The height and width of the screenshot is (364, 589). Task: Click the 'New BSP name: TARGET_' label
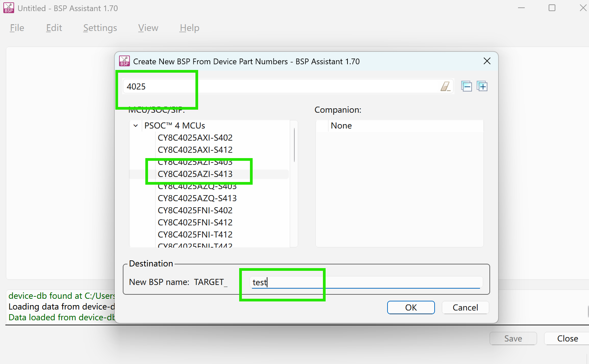(x=178, y=282)
